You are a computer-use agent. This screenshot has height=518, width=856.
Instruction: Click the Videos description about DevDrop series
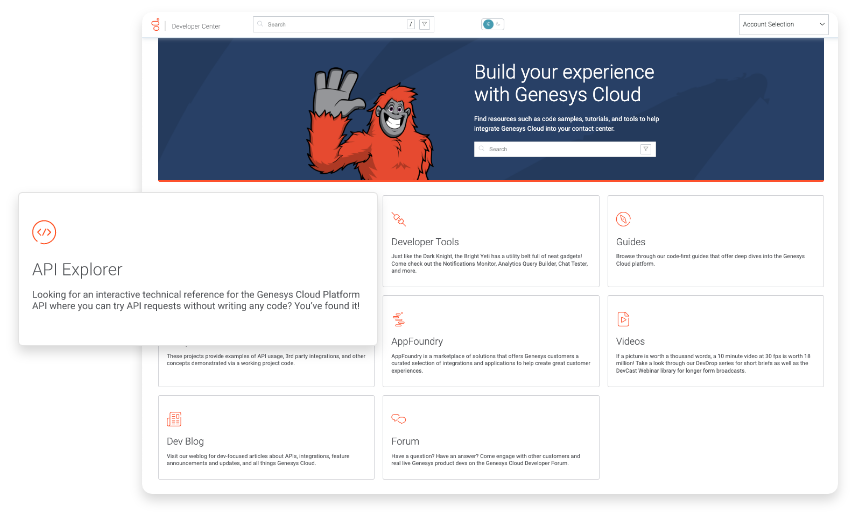click(x=713, y=363)
